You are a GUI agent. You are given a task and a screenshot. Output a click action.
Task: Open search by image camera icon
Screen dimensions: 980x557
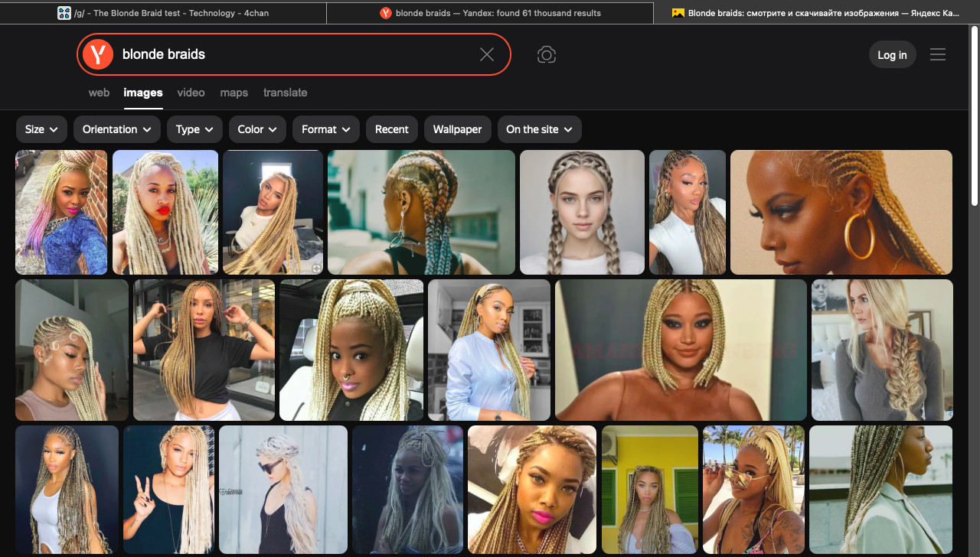click(x=546, y=54)
